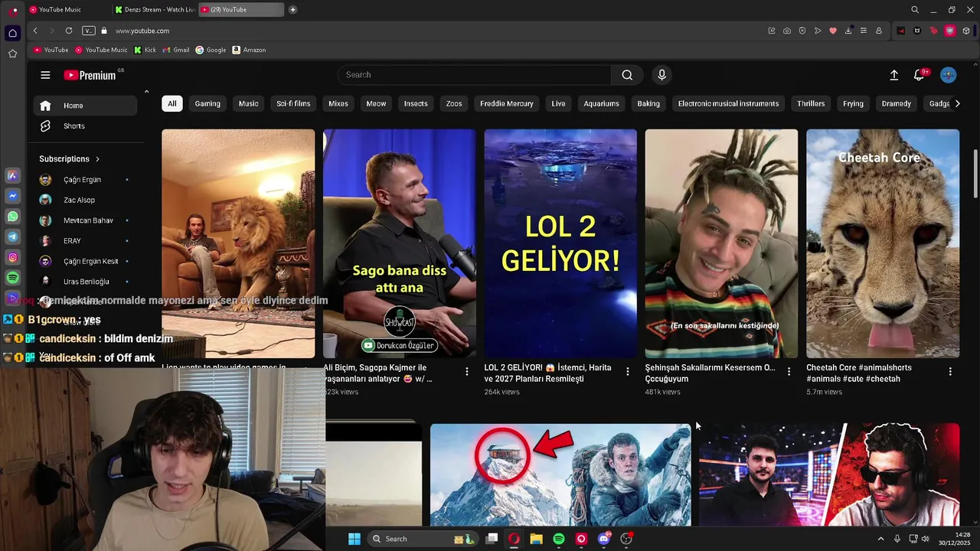Collapse sidebar section with up caret
This screenshot has height=551, width=980.
(146, 92)
